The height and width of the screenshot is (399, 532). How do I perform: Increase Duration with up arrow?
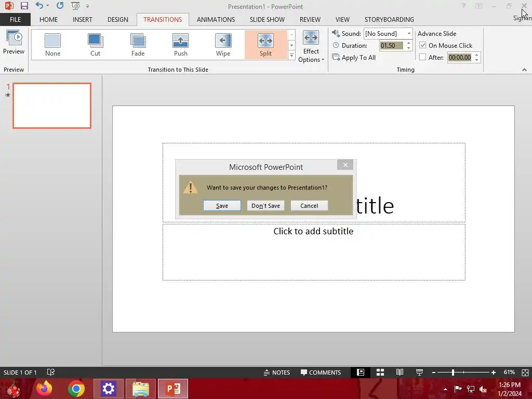[x=408, y=43]
